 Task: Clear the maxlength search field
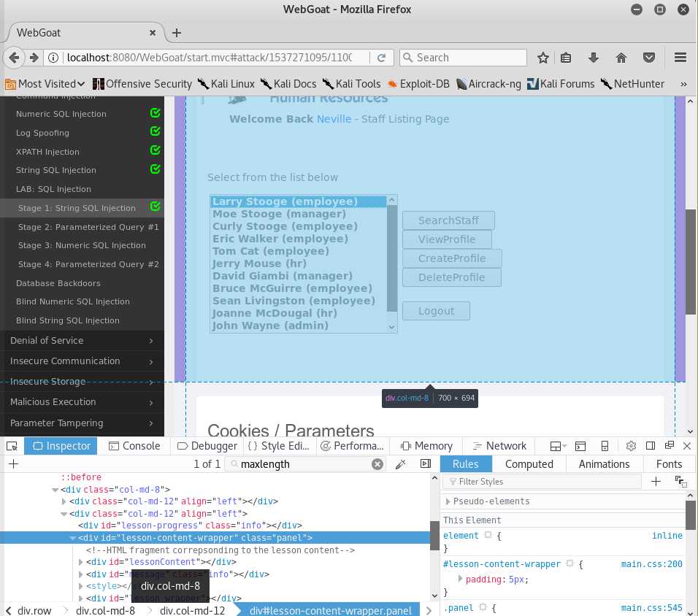click(x=377, y=464)
